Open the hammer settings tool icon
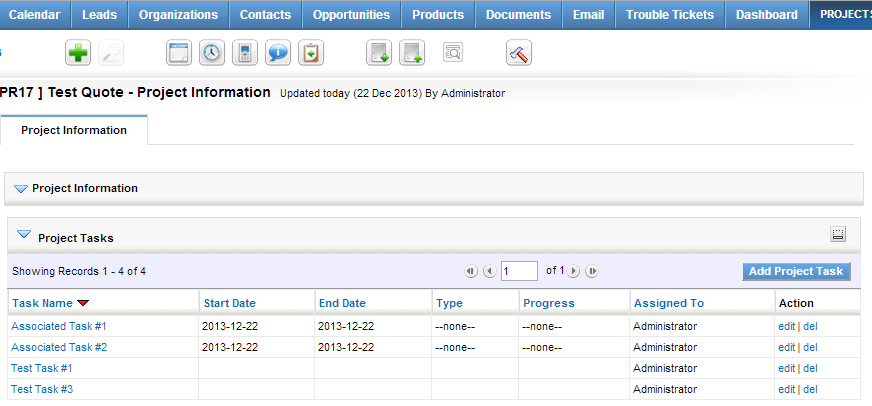The image size is (872, 406). (519, 53)
